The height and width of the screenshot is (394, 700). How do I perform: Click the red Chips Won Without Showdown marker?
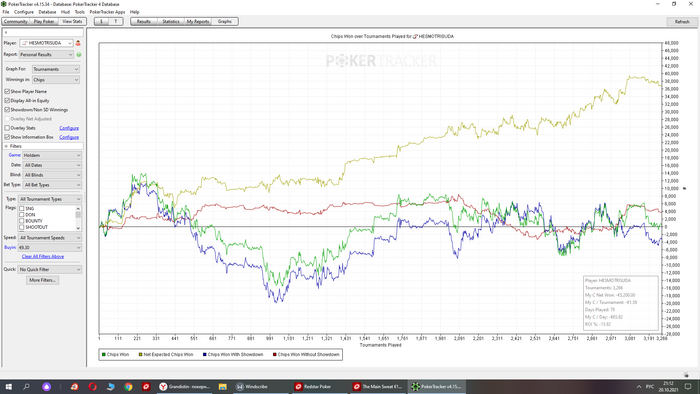(x=275, y=354)
